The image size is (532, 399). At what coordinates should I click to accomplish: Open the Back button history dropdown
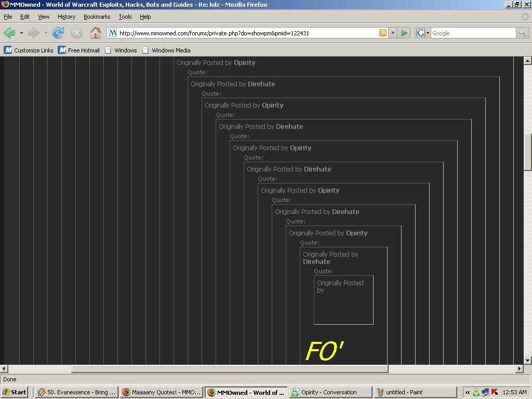(x=21, y=33)
